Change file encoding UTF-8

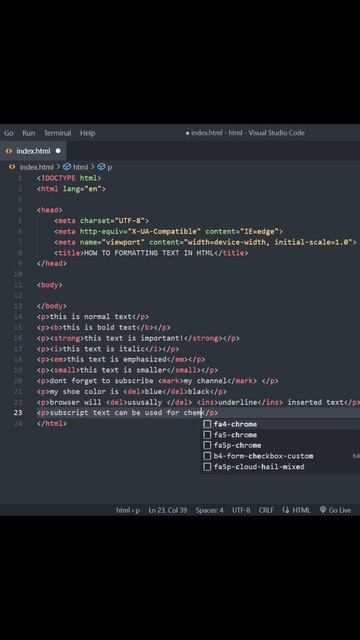(241, 510)
